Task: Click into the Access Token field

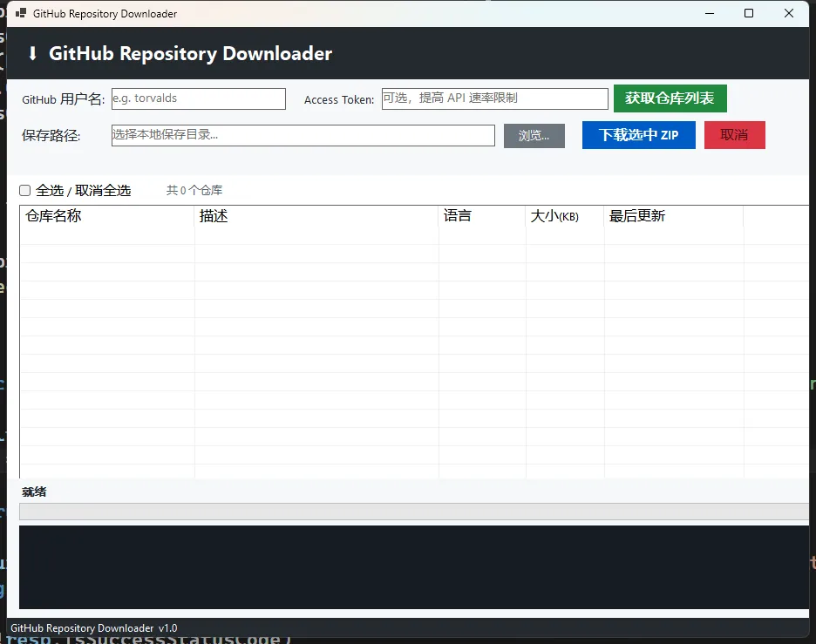Action: 494,99
